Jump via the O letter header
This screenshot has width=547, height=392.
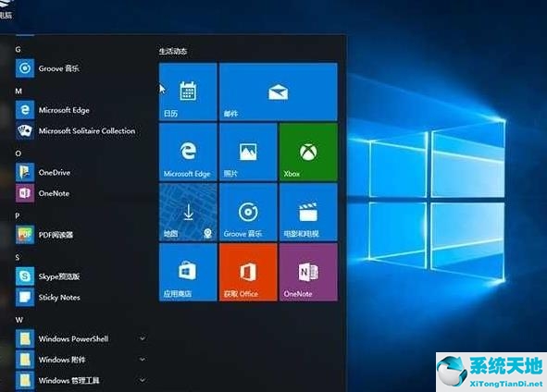click(19, 153)
